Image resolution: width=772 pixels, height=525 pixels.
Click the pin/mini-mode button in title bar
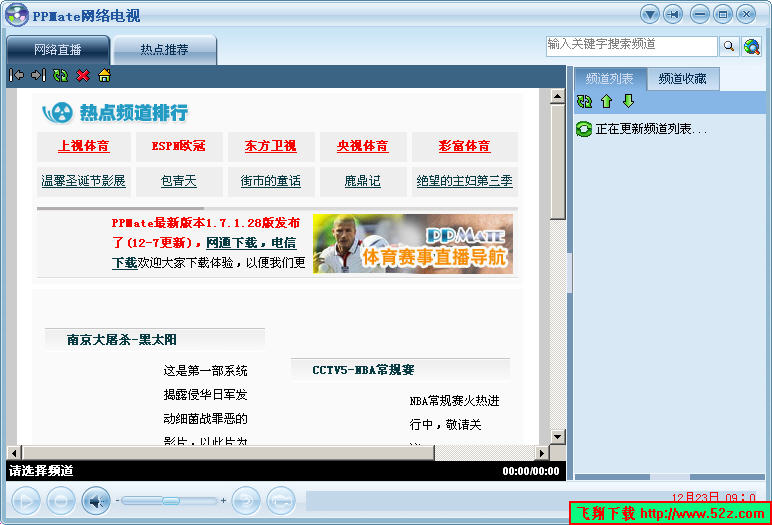673,14
